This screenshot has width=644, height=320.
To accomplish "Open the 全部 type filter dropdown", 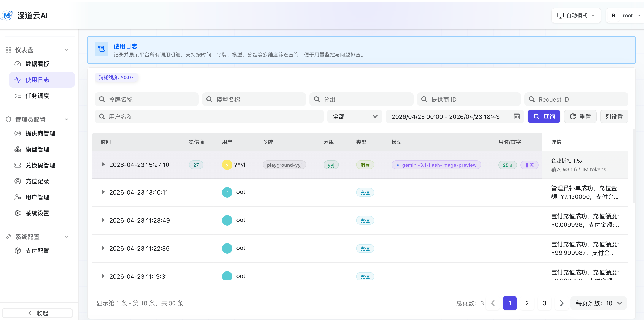I will (354, 117).
